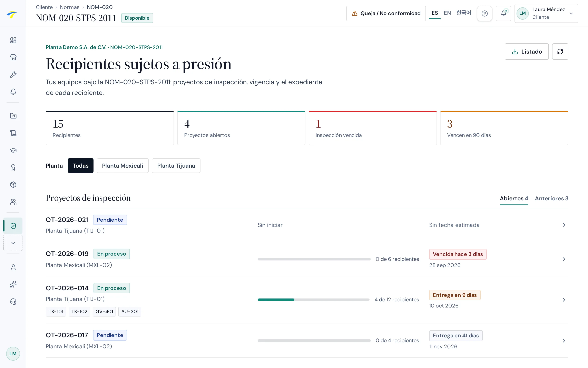Click OT-2026-014 progress bar
This screenshot has height=368, width=588.
[313, 300]
